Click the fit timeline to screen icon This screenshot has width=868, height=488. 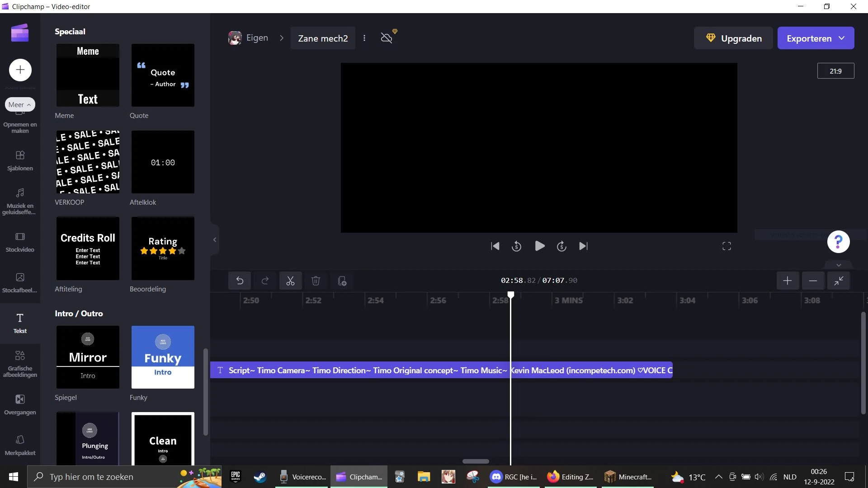(x=839, y=281)
